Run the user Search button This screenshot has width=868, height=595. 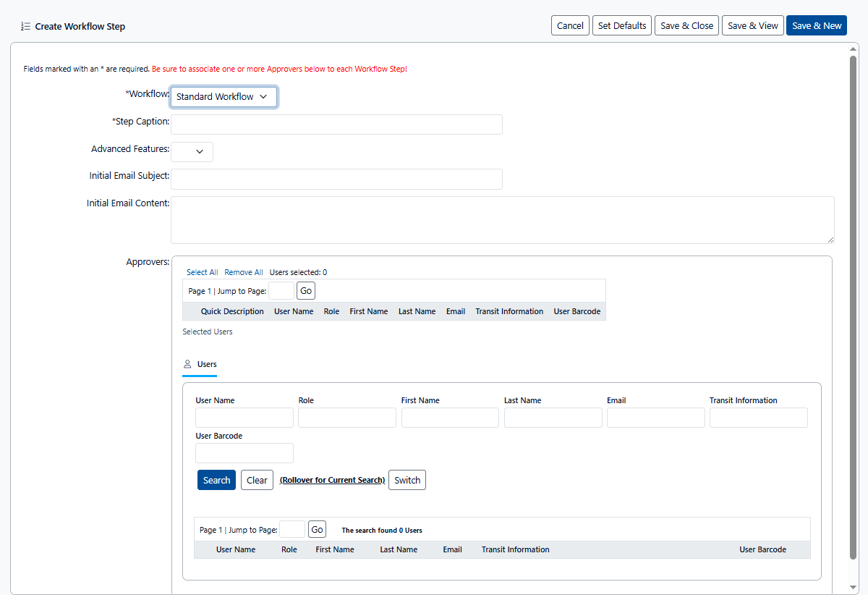point(216,480)
